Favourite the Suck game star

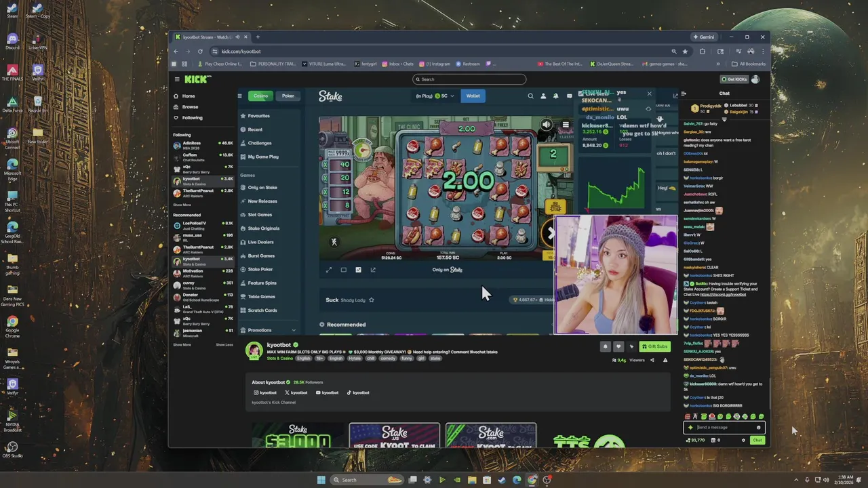click(371, 300)
